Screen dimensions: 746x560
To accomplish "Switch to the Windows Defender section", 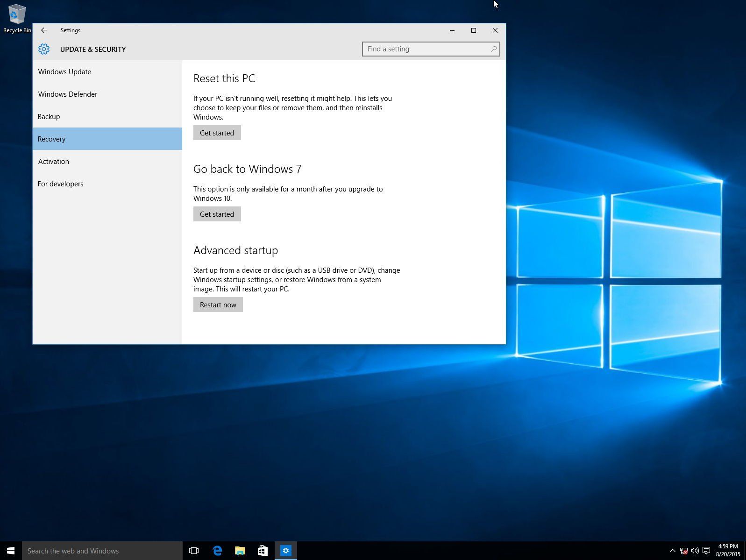I will pyautogui.click(x=68, y=94).
